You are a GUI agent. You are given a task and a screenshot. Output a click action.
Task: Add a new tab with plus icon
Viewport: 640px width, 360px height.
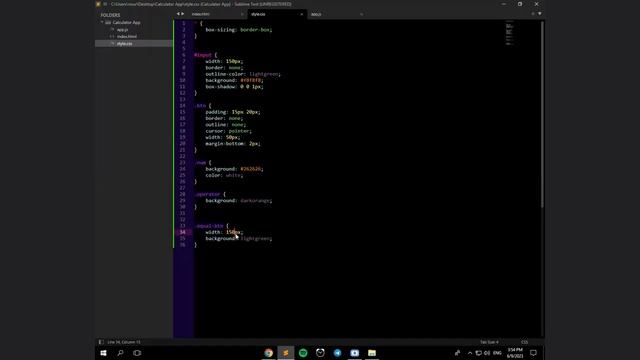pos(533,14)
